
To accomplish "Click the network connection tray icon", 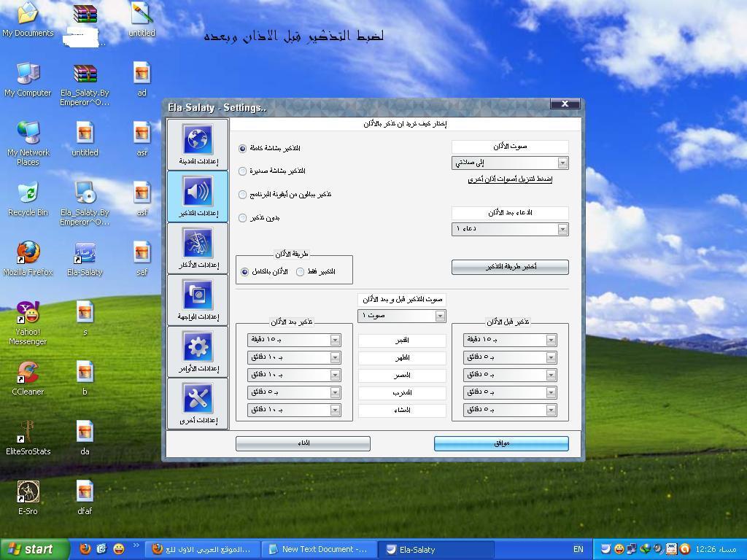I will click(631, 549).
